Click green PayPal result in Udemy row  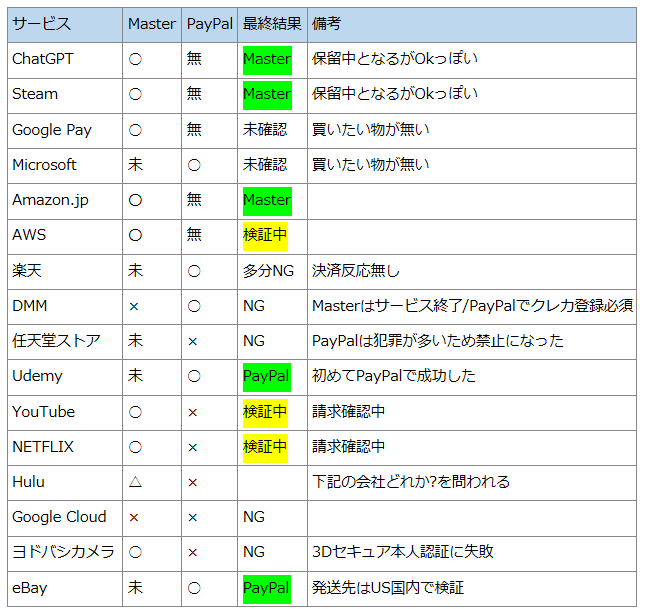coord(266,376)
